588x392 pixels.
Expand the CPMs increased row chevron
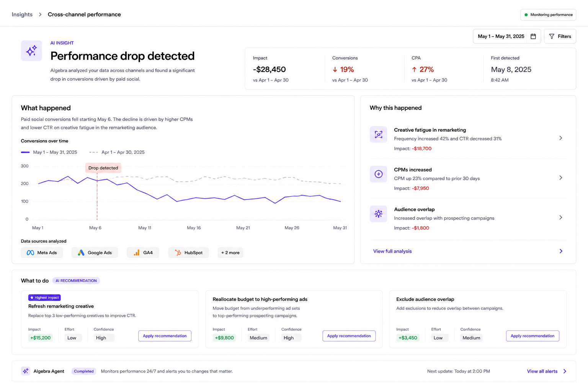click(x=561, y=178)
